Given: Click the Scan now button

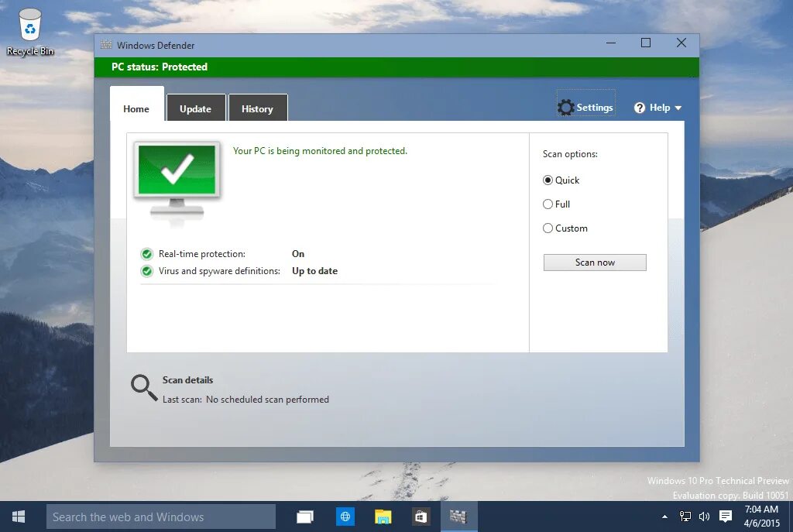Looking at the screenshot, I should (594, 263).
